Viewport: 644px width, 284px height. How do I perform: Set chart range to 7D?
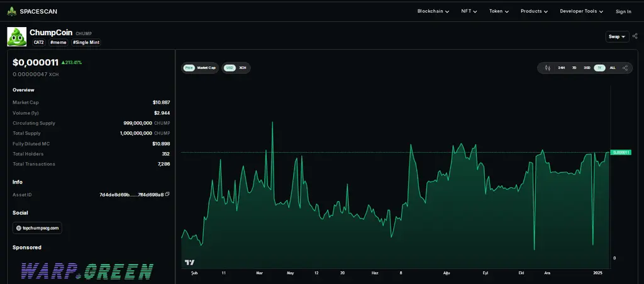tap(574, 68)
